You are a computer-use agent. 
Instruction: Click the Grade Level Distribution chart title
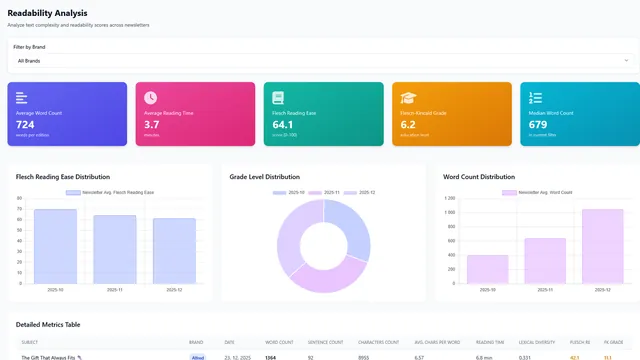[264, 177]
